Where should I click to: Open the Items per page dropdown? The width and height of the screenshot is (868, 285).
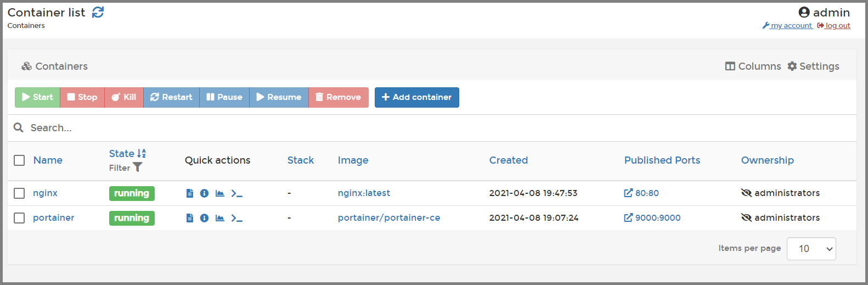(x=811, y=249)
